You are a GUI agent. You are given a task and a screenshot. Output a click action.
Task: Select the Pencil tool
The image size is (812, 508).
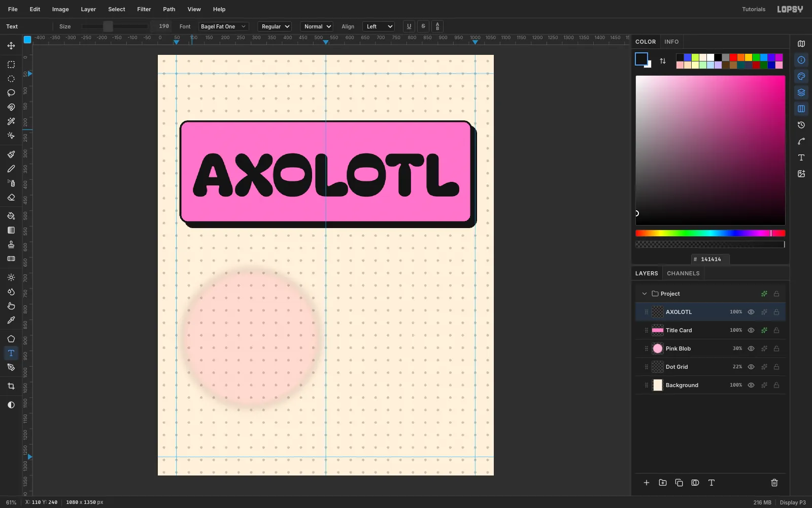(11, 169)
